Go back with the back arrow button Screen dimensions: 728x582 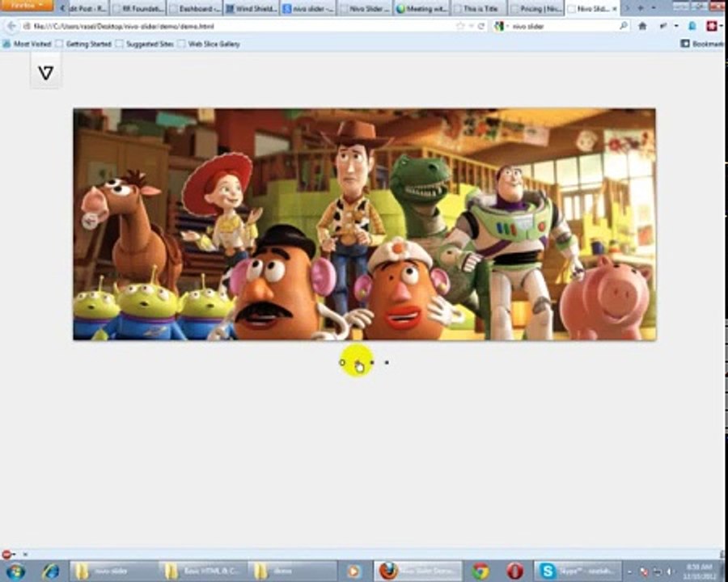[11, 27]
